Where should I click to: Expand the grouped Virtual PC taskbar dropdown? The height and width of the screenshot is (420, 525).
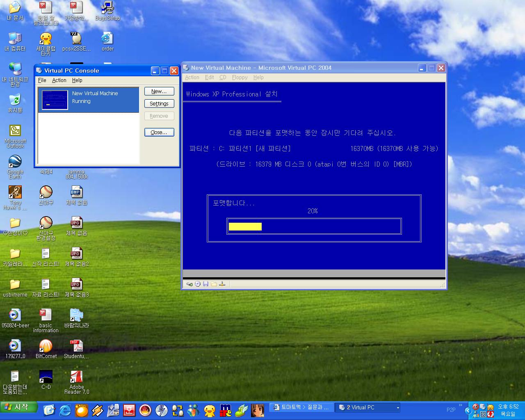[x=397, y=408]
